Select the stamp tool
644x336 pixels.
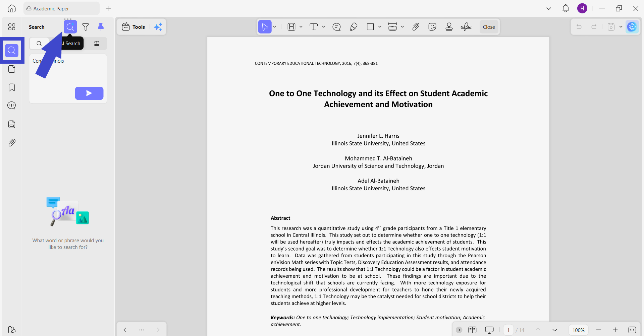tap(449, 27)
